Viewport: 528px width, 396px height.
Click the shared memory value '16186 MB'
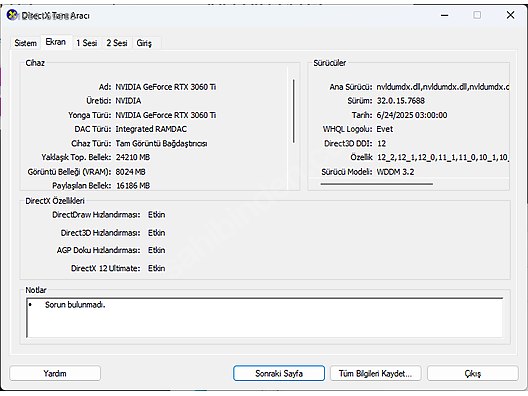click(x=133, y=186)
